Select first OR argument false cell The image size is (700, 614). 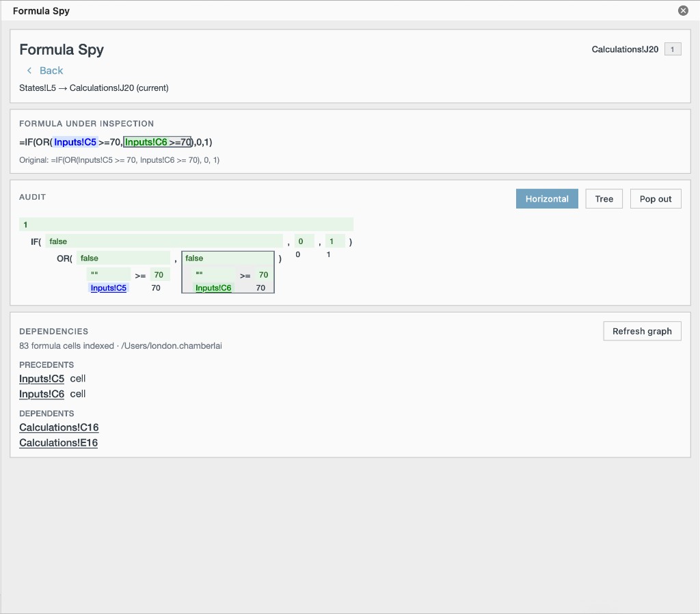point(123,258)
